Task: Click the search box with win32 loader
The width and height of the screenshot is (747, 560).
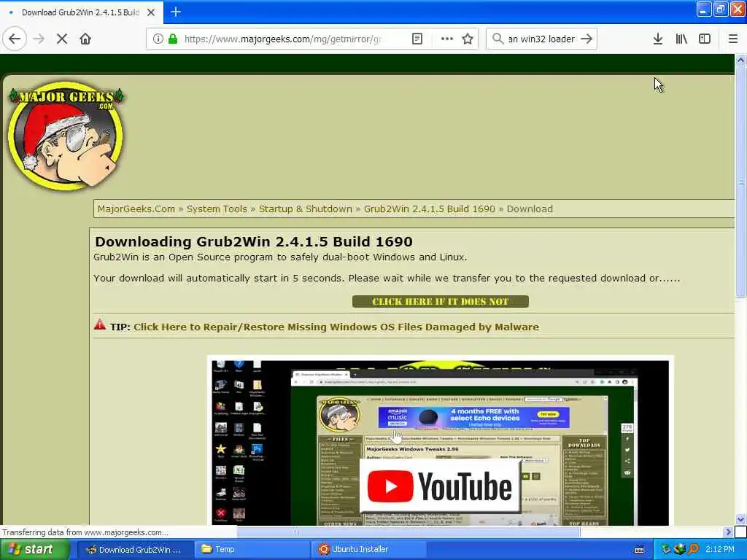Action: coord(542,39)
